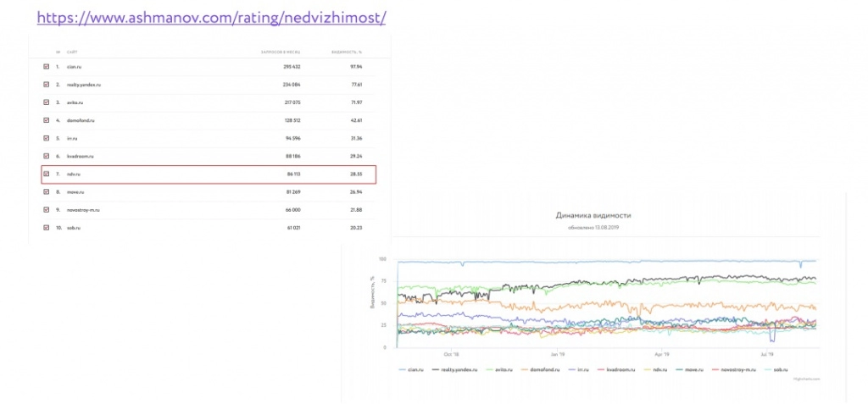This screenshot has width=868, height=404.
Task: Click the Jul '19 axis label
Action: (x=766, y=354)
